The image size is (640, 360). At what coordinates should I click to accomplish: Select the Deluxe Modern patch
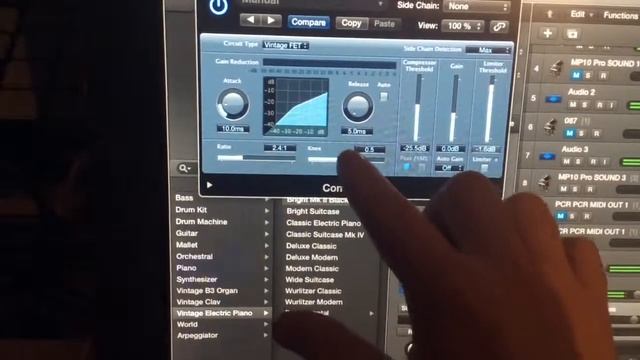pos(311,258)
